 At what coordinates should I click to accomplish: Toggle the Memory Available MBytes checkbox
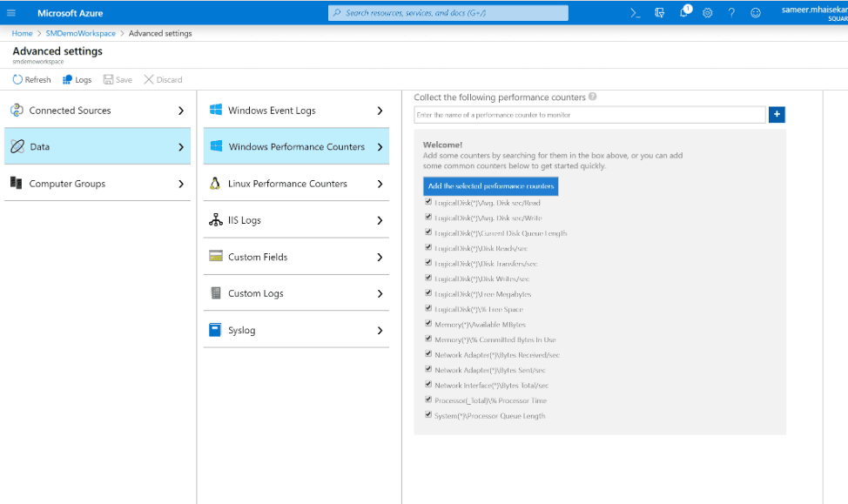427,323
